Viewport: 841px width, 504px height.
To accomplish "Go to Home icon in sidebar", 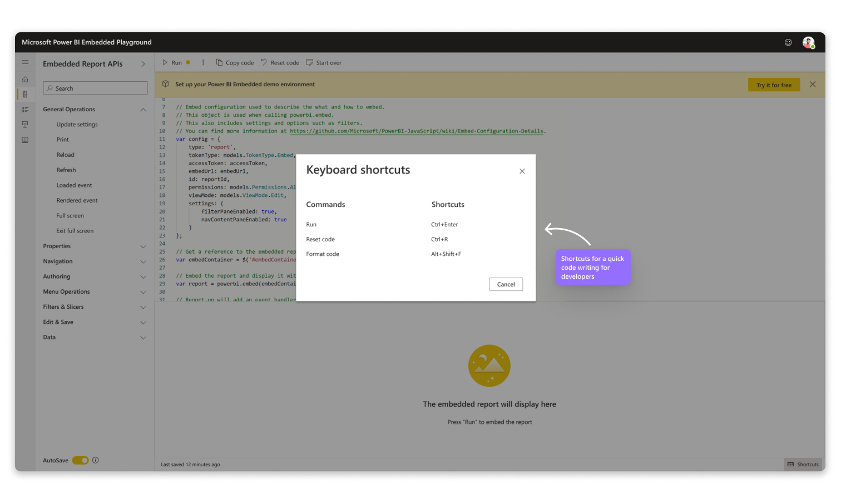I will point(25,80).
